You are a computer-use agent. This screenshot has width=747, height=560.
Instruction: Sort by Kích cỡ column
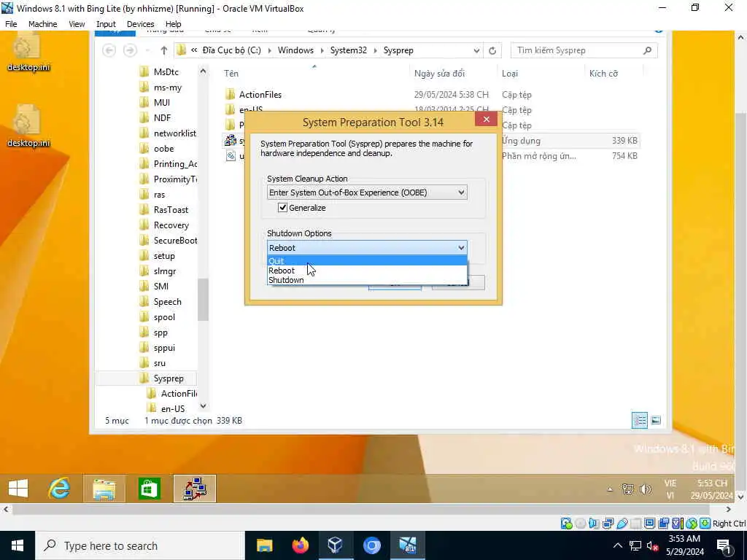603,74
